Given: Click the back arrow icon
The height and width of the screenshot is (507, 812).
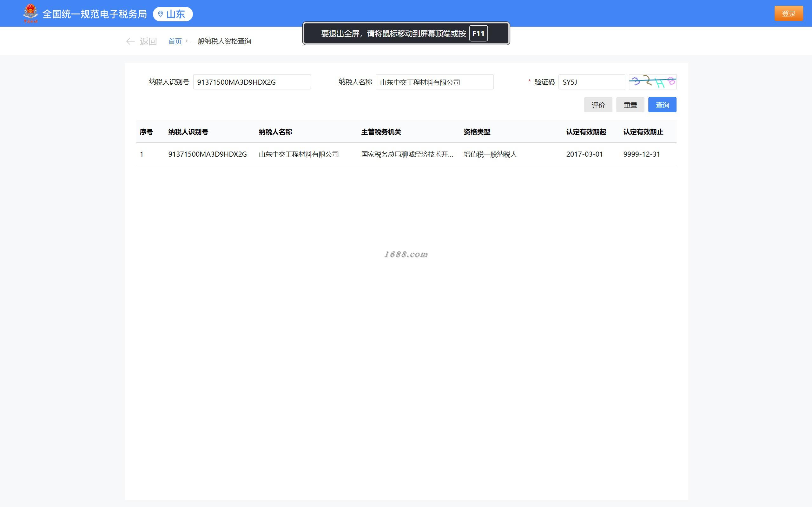Looking at the screenshot, I should tap(130, 41).
